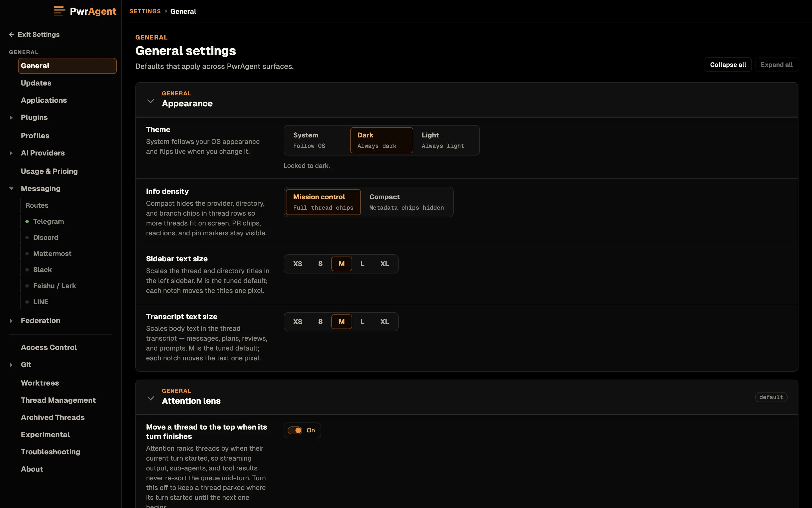Click the PwrAgent logo icon
This screenshot has width=812, height=508.
coord(59,11)
